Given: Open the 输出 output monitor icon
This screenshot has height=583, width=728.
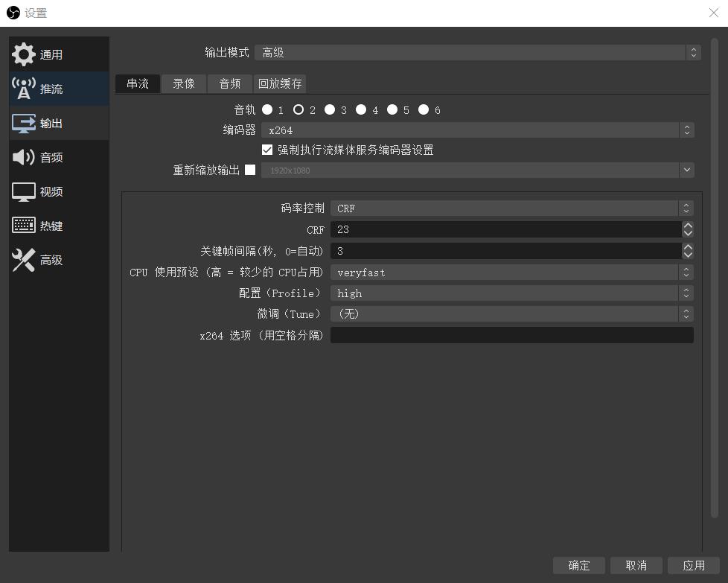Looking at the screenshot, I should pyautogui.click(x=23, y=123).
